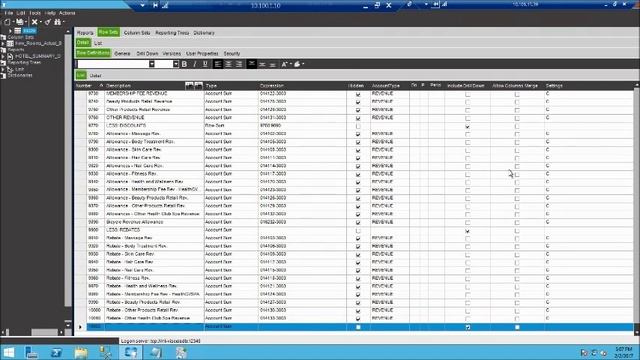Open dropdown arrow beside New icon

tap(13, 22)
